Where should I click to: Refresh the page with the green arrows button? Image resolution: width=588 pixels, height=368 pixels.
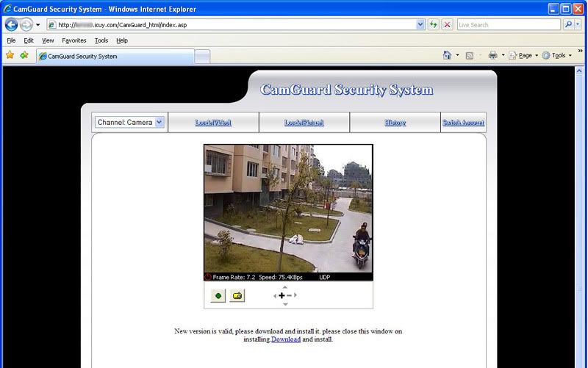[434, 25]
